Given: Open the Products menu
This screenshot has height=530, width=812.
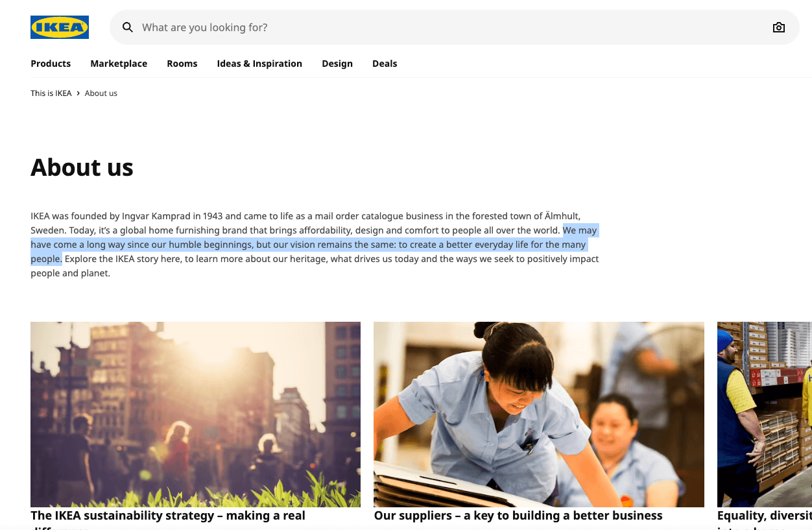Looking at the screenshot, I should pos(51,64).
